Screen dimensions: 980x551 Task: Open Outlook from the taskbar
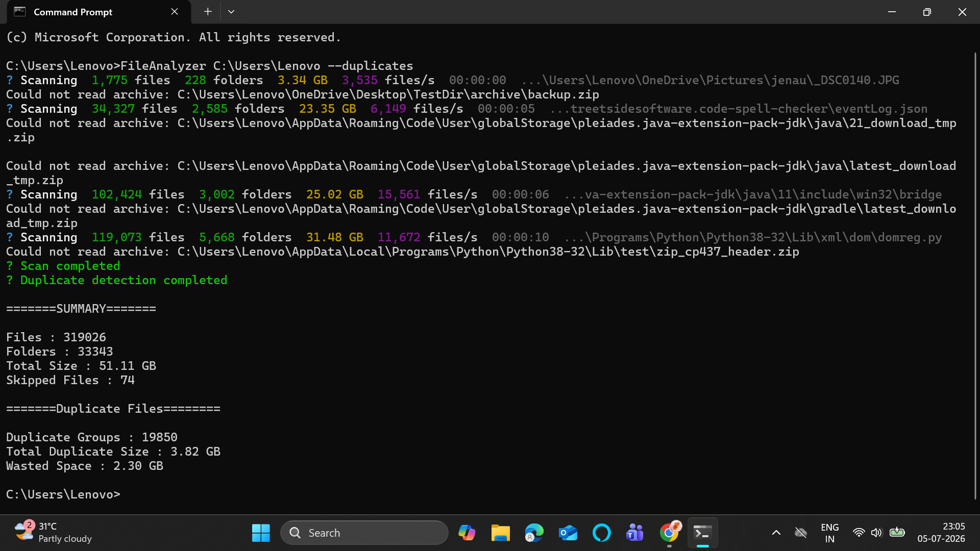click(x=568, y=533)
